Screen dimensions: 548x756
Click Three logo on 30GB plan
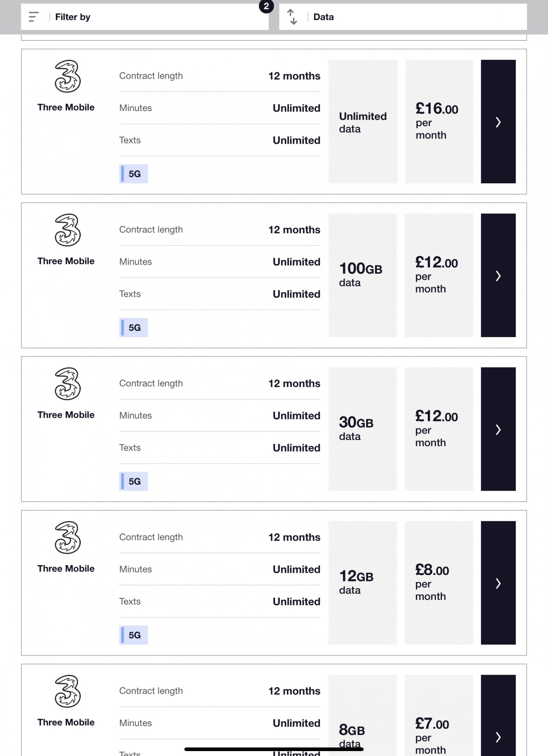click(x=67, y=384)
